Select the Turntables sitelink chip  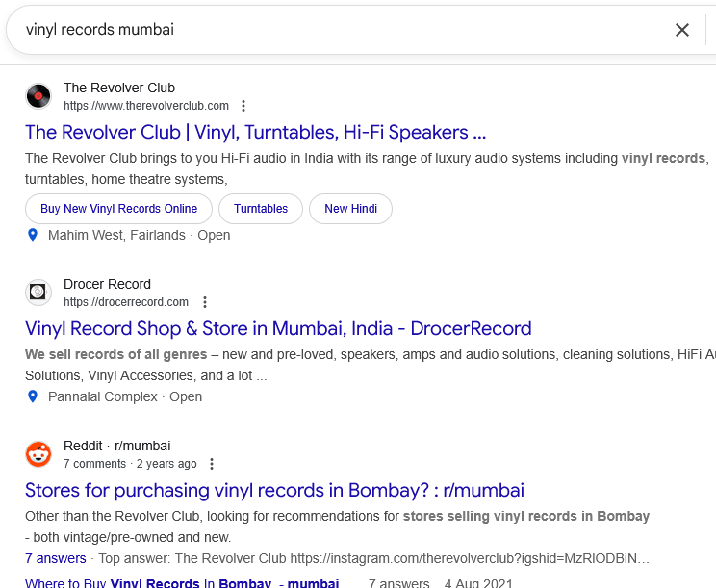pos(261,209)
